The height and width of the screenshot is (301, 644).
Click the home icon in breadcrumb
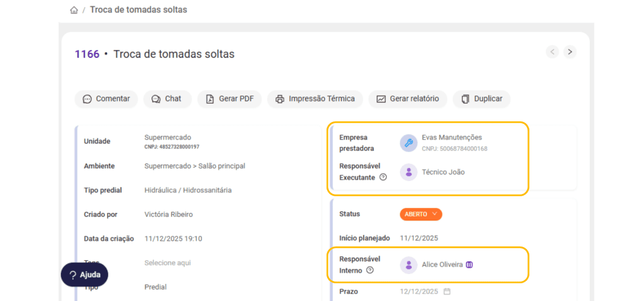(x=74, y=10)
